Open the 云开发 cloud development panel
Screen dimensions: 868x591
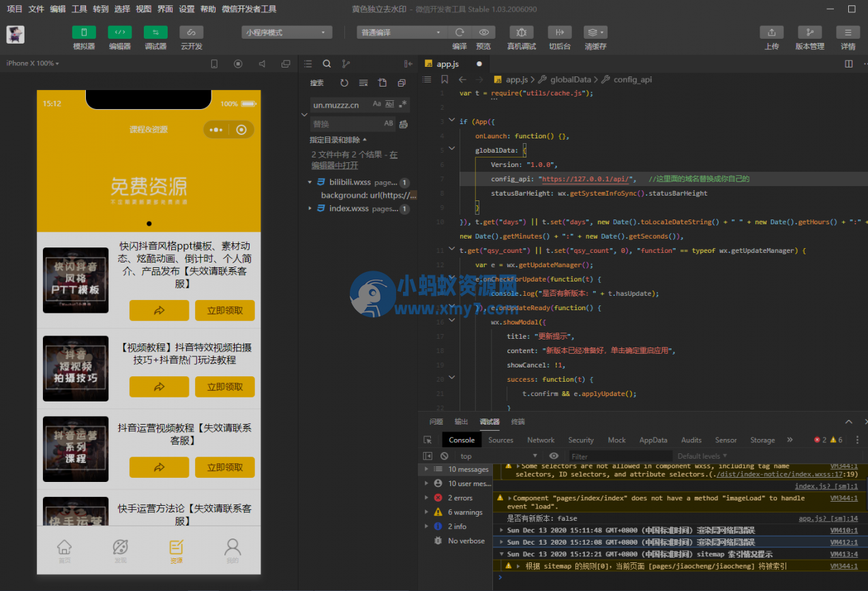click(191, 33)
